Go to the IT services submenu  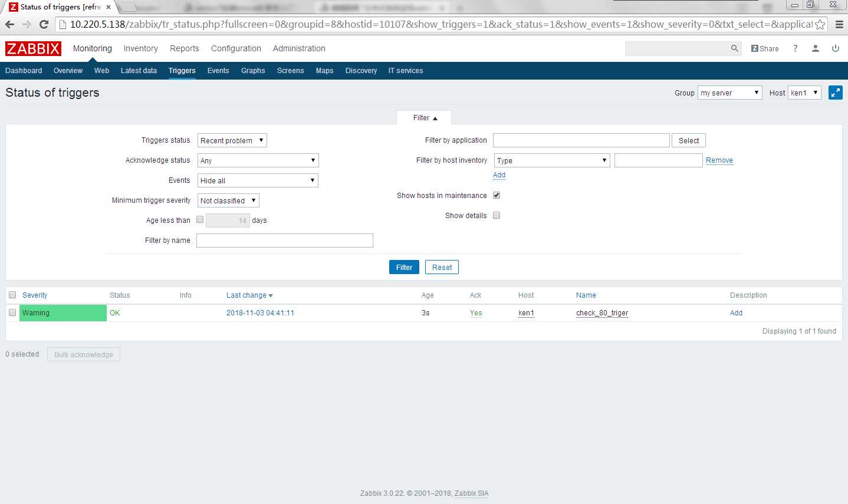pos(406,71)
